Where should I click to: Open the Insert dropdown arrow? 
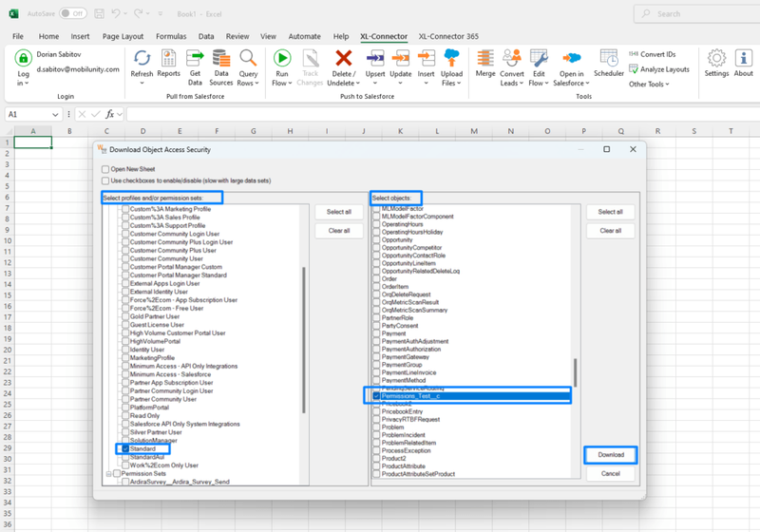(426, 83)
